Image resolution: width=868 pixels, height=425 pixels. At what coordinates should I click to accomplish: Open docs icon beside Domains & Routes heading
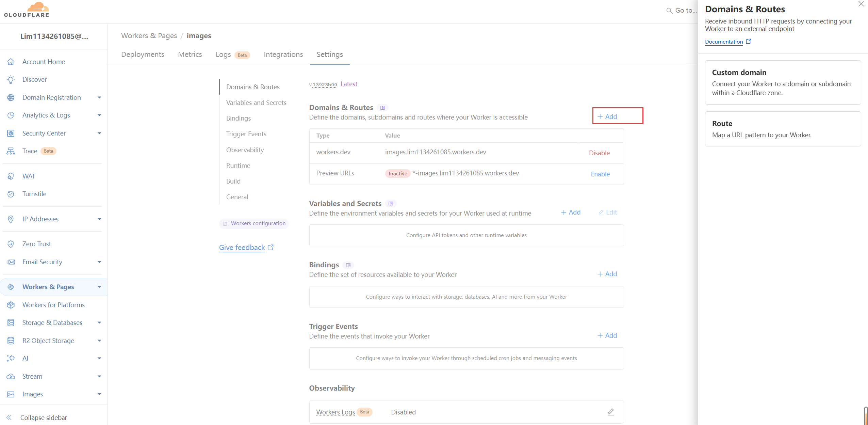click(x=383, y=108)
